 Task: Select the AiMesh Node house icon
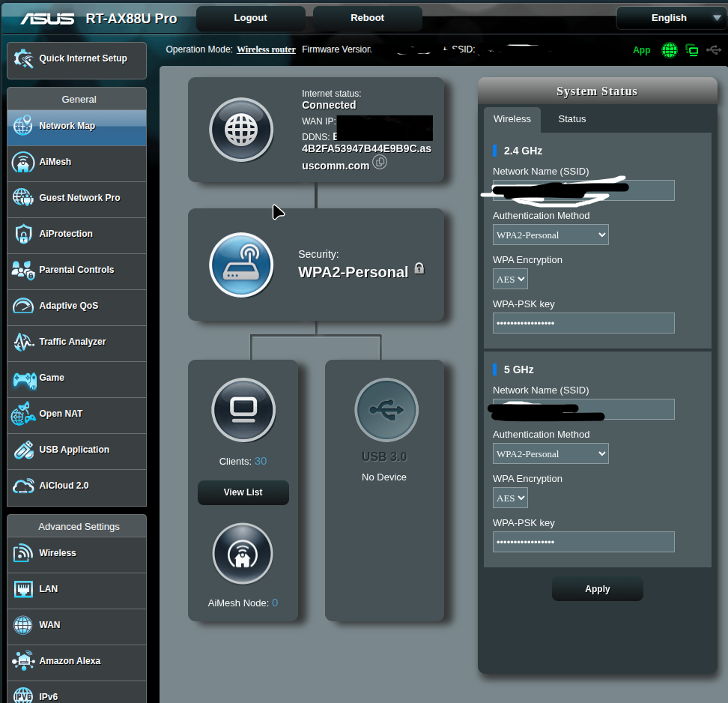coord(243,553)
